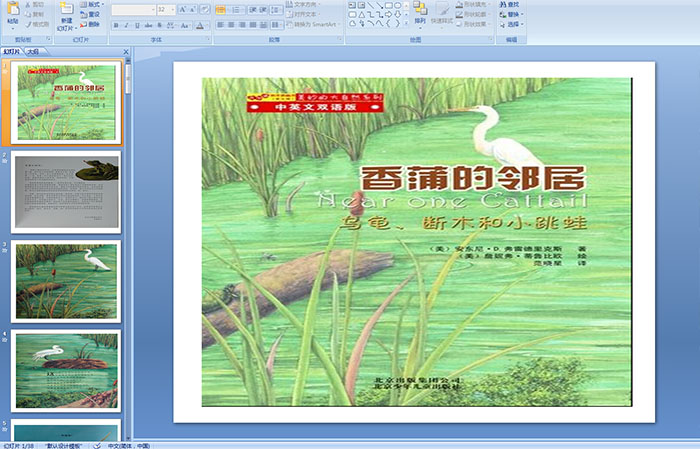This screenshot has width=700, height=449.
Task: Open the font size dropdown
Action: (172, 9)
